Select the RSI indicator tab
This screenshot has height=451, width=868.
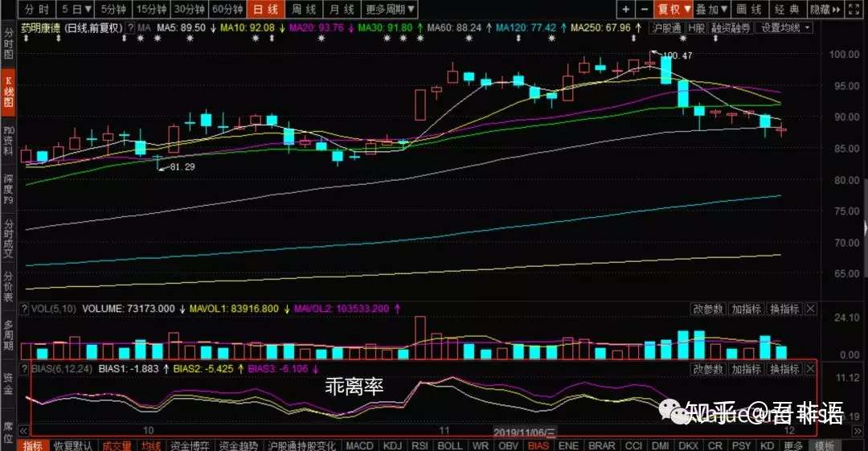(x=420, y=445)
